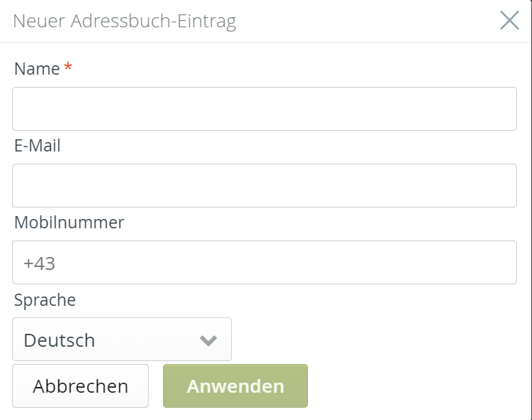The width and height of the screenshot is (532, 420).
Task: Close the Neuer Adressbuch-Eintrag dialog
Action: pyautogui.click(x=509, y=21)
